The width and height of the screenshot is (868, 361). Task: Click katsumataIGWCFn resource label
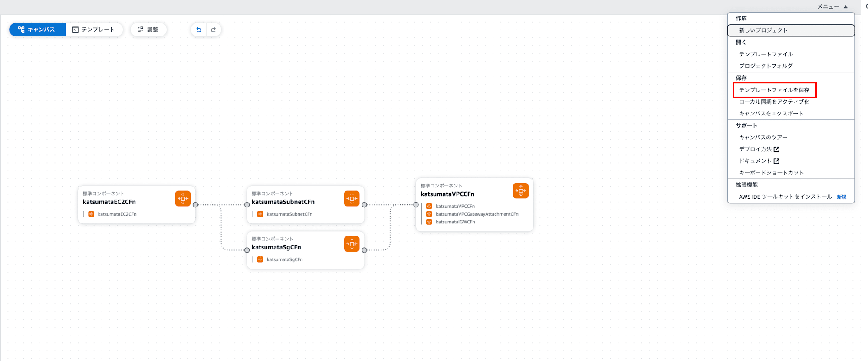click(455, 222)
